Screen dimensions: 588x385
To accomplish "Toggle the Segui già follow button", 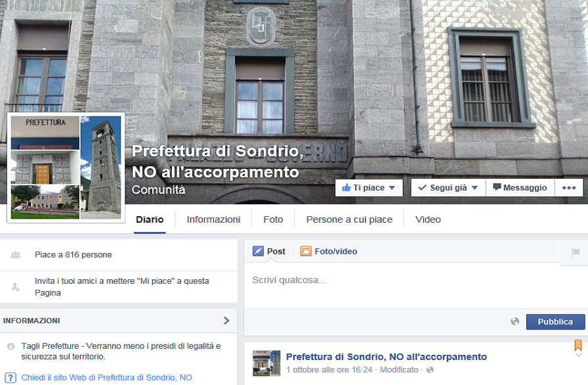I will [x=448, y=188].
